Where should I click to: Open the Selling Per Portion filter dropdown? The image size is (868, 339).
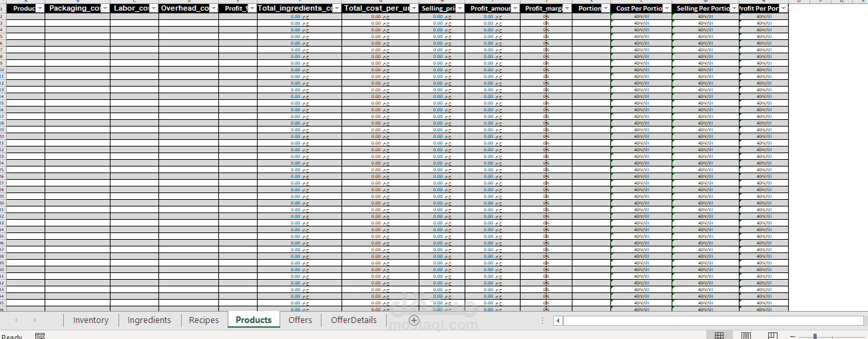(734, 9)
